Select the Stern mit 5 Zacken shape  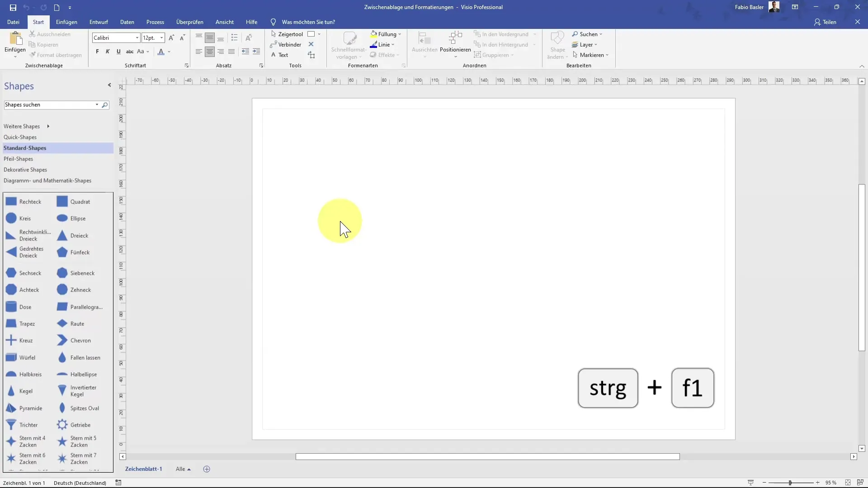[x=77, y=441]
